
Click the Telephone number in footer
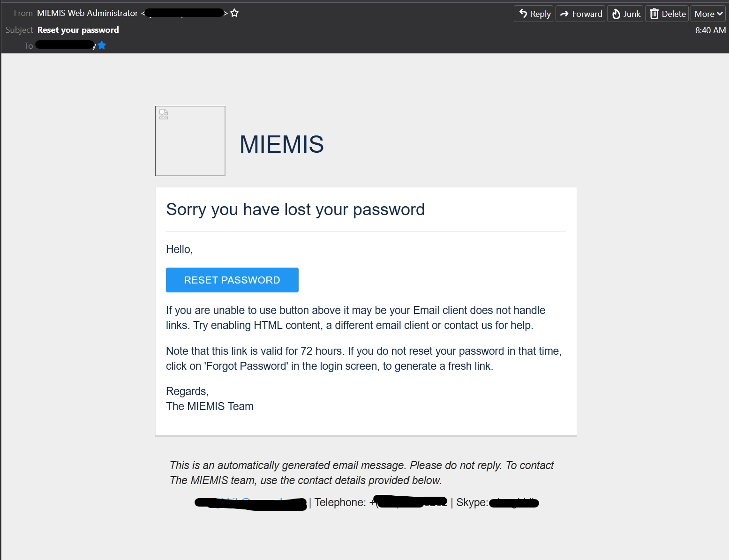coord(410,502)
